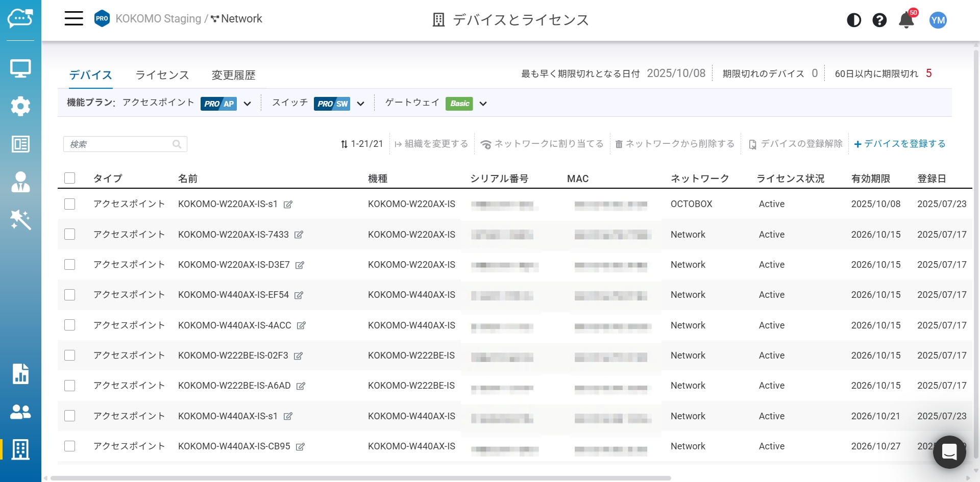Screen dimensions: 980x482
Task: Switch to the 変更履歴 tab
Action: [233, 75]
